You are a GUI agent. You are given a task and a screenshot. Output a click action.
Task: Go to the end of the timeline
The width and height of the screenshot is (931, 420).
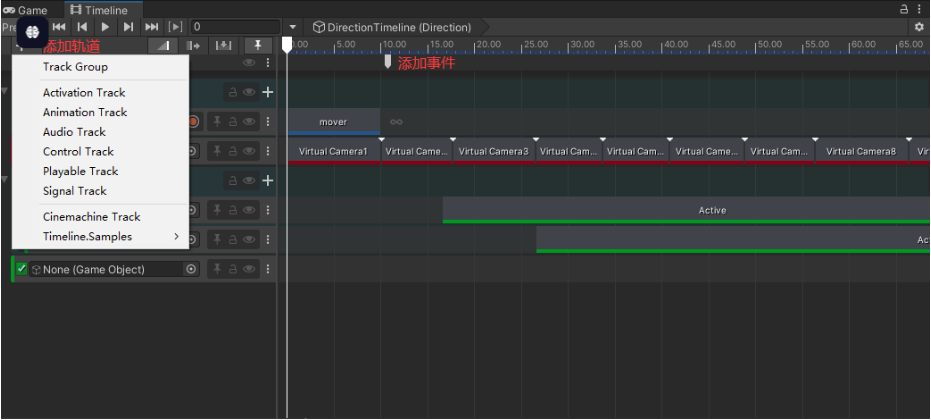[152, 27]
